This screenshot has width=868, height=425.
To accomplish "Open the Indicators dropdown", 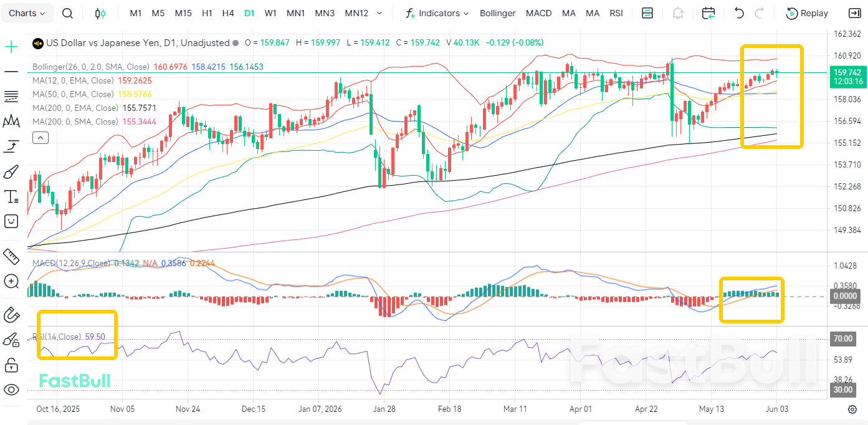I will [x=437, y=13].
